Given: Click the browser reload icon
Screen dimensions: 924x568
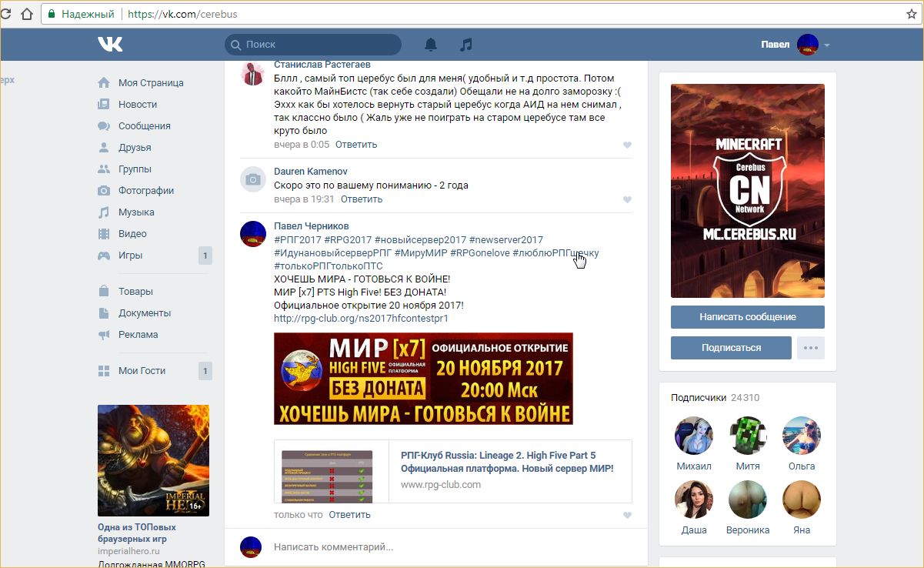Looking at the screenshot, I should 5,14.
